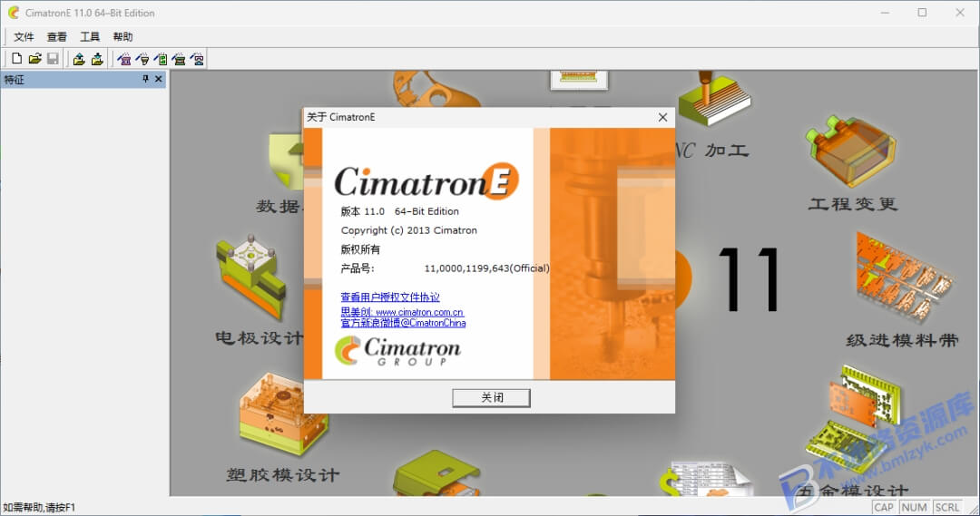
Task: Close the 特征 side panel
Action: 158,79
